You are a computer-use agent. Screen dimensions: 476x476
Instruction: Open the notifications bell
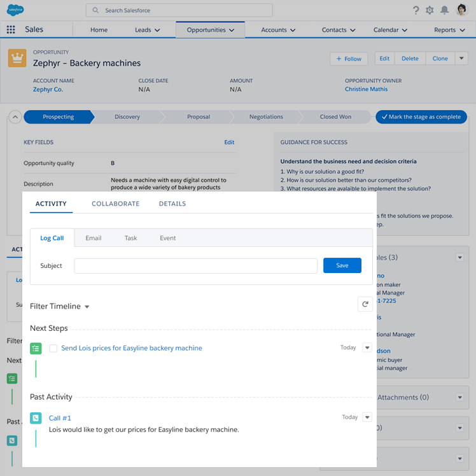pos(444,10)
